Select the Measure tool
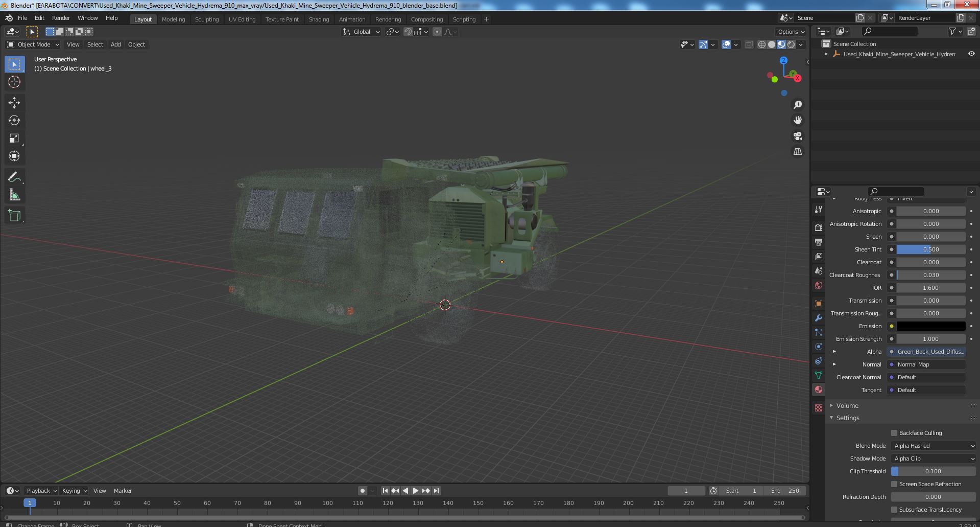This screenshot has width=980, height=527. click(14, 195)
